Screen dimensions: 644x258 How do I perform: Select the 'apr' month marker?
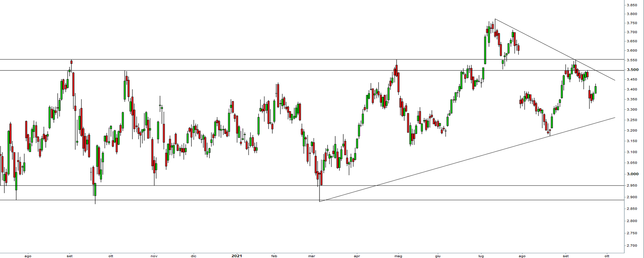357,256
